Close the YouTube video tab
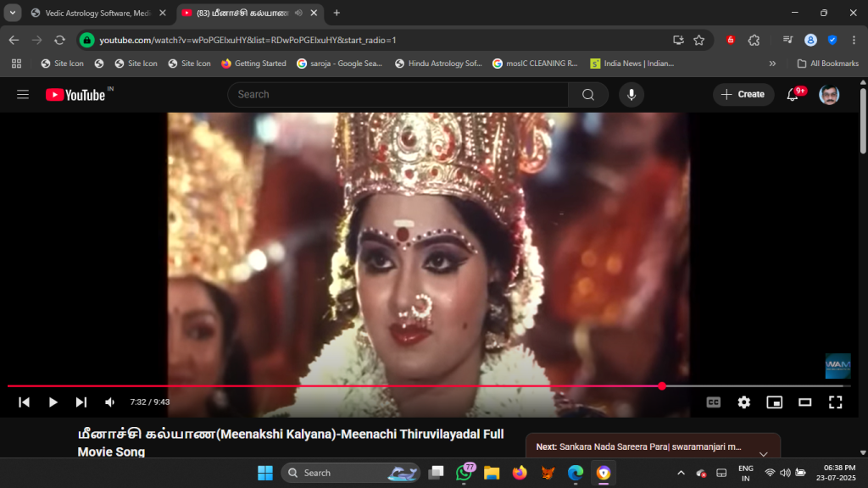 coord(314,13)
